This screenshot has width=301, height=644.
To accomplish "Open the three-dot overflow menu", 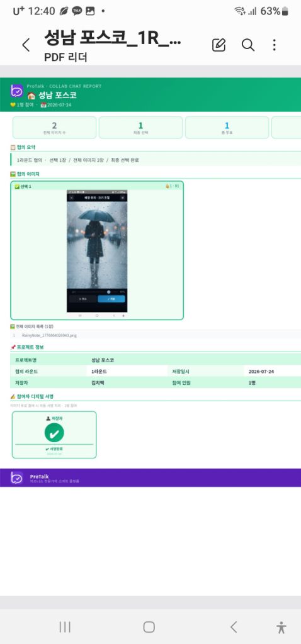I will click(x=275, y=45).
